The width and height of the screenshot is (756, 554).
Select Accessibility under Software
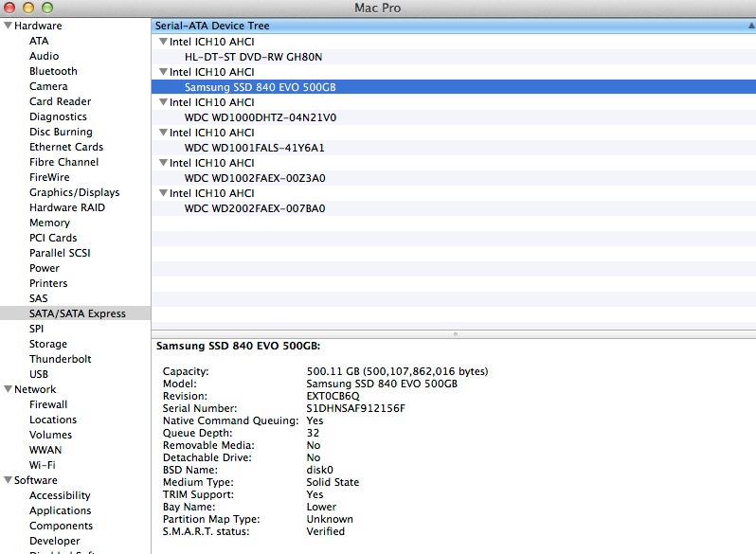pos(60,495)
